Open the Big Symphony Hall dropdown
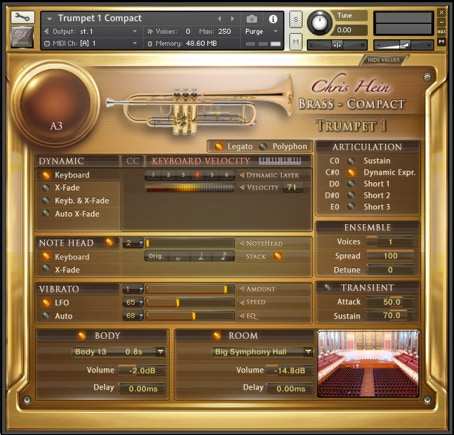The width and height of the screenshot is (454, 435). [262, 352]
